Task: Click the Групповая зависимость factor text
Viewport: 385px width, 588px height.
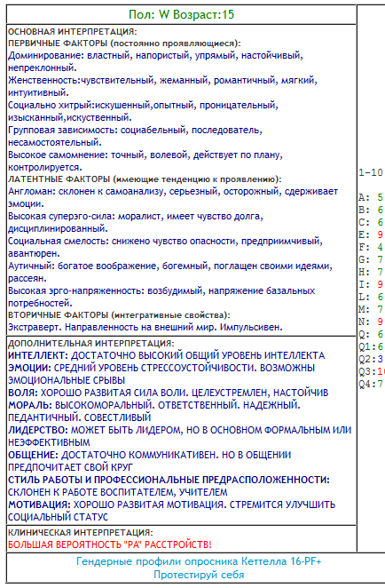Action: click(135, 136)
